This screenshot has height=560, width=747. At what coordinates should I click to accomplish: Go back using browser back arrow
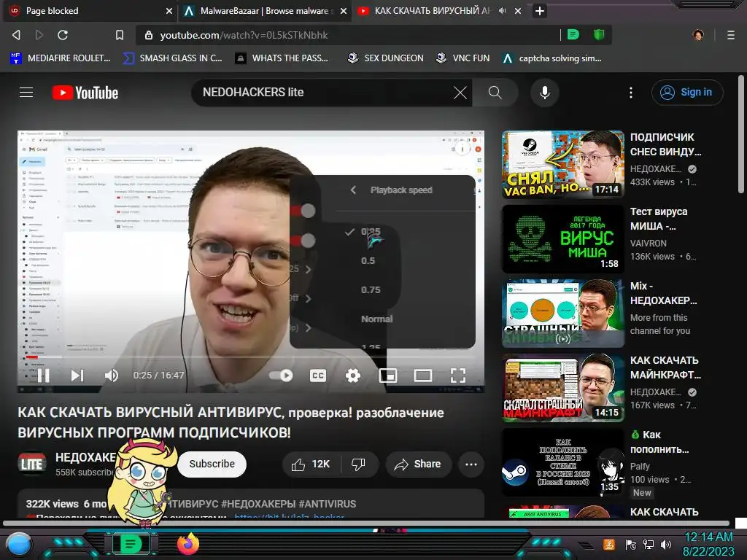[16, 35]
